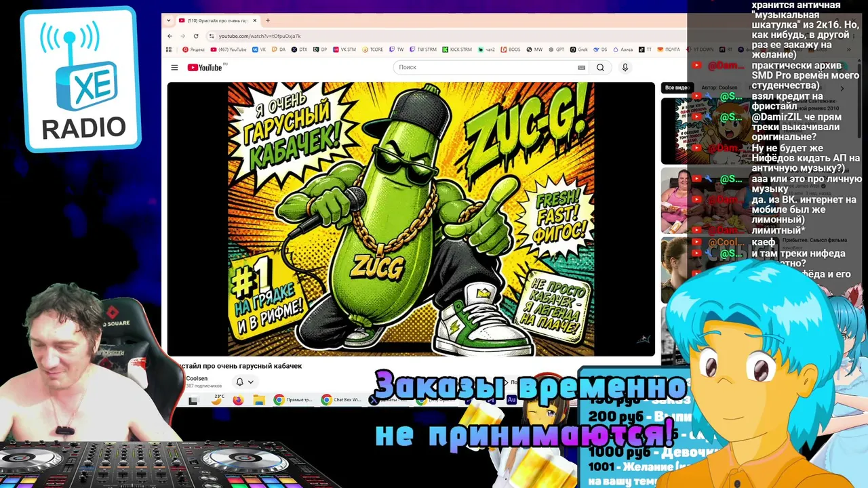Select the Все видео filter chip
The image size is (868, 488).
point(676,87)
